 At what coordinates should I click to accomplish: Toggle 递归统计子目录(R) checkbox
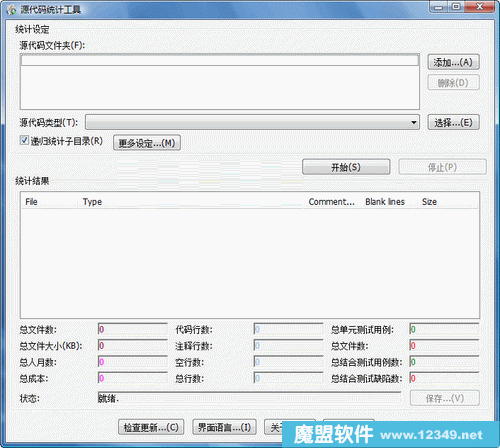coord(24,140)
